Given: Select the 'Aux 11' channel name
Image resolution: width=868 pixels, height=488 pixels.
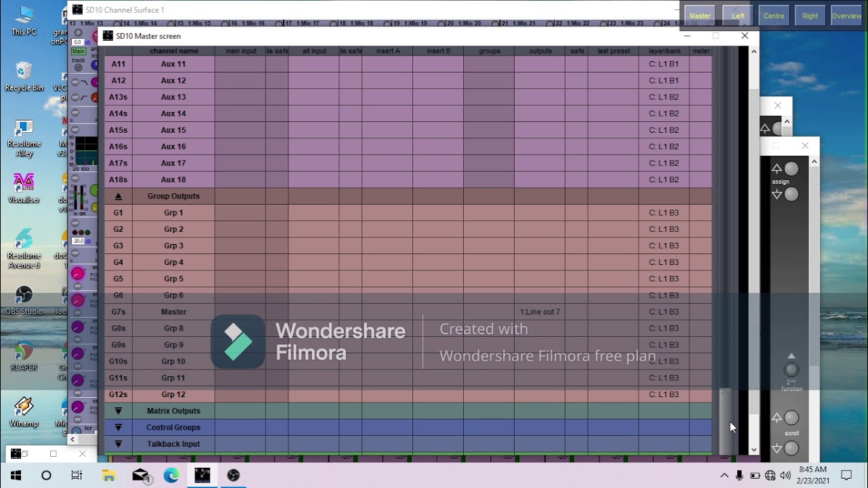Looking at the screenshot, I should click(174, 64).
